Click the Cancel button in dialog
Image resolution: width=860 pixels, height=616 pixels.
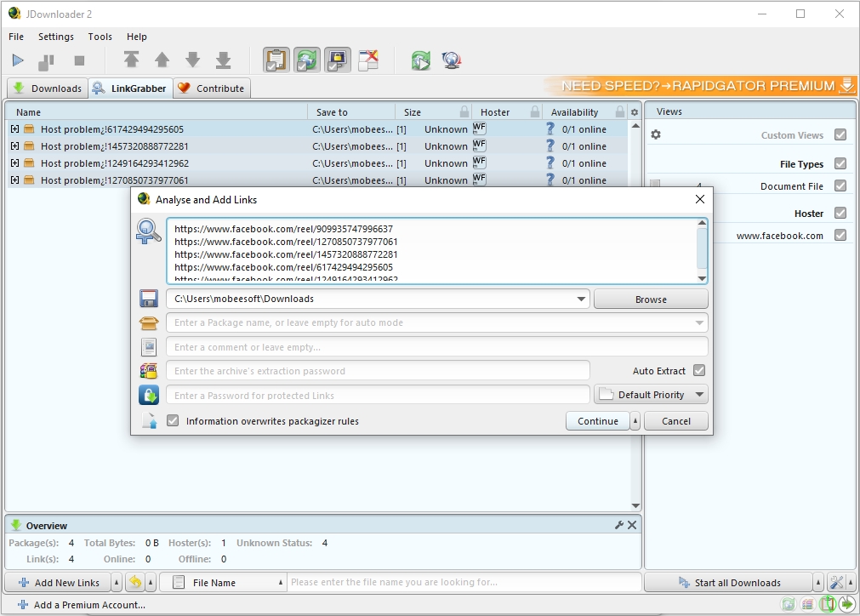click(x=675, y=421)
